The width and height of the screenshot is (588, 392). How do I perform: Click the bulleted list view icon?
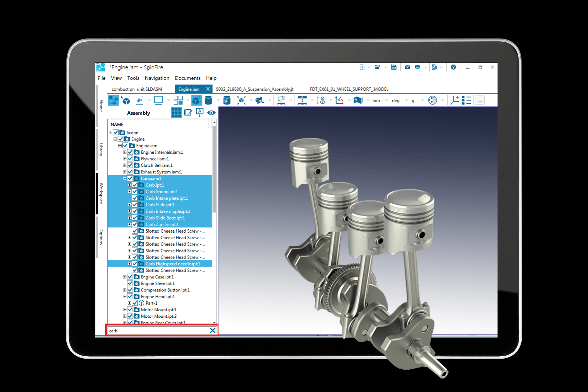point(467,100)
